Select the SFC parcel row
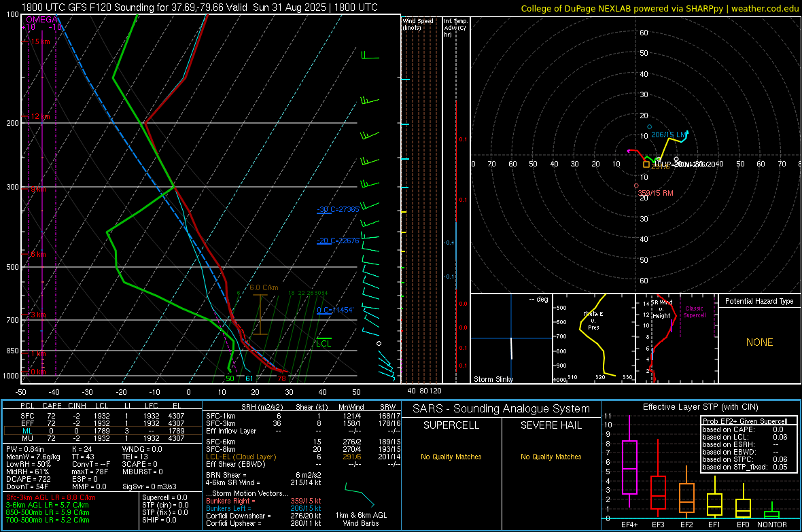Screen dimensions: 802x532 click(103, 416)
